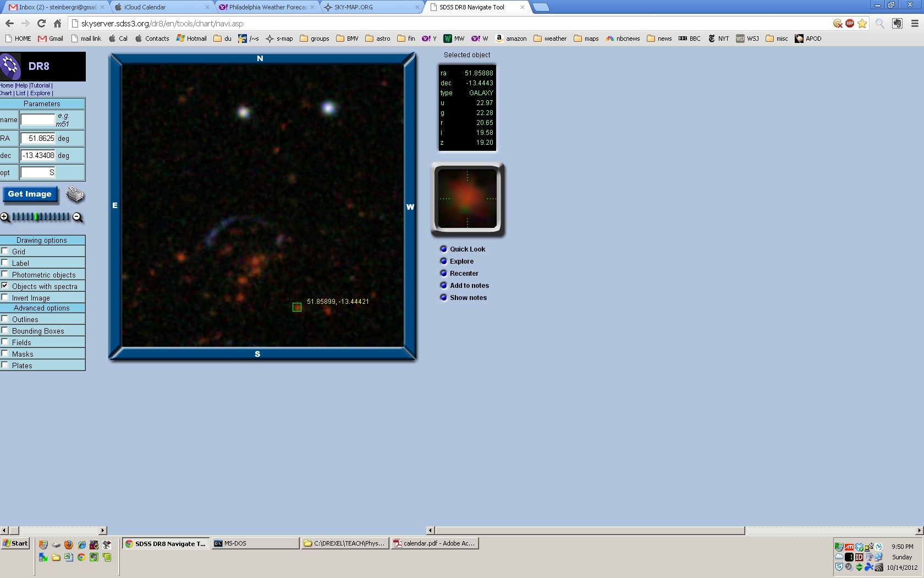Open the misc bookmarks folder
The width and height of the screenshot is (924, 578).
click(777, 39)
